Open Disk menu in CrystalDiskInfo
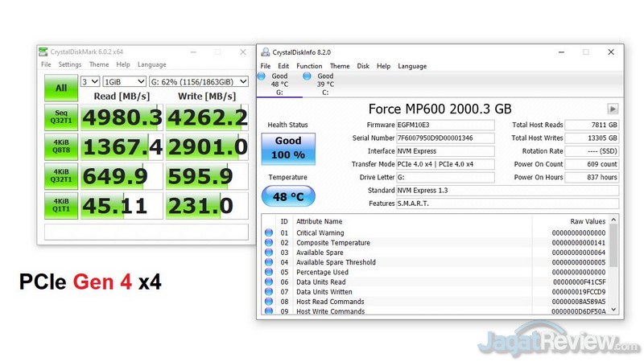Viewport: 644px width, 362px height. (x=363, y=66)
